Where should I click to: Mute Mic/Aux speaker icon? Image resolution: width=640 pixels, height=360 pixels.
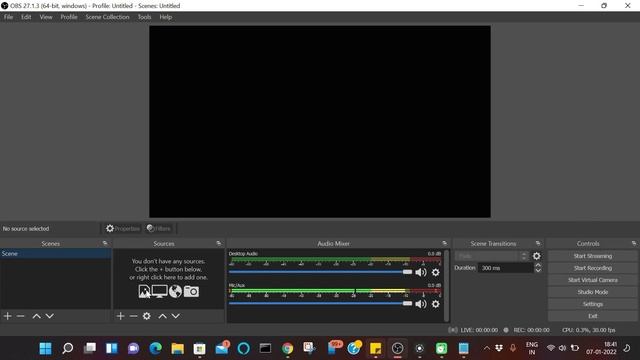click(421, 304)
